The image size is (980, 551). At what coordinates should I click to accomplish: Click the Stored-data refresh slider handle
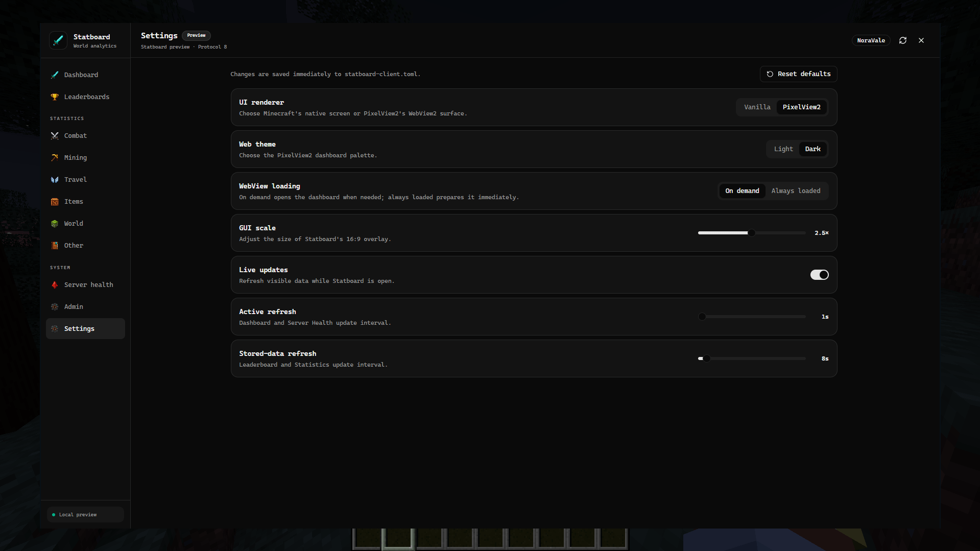coord(707,358)
